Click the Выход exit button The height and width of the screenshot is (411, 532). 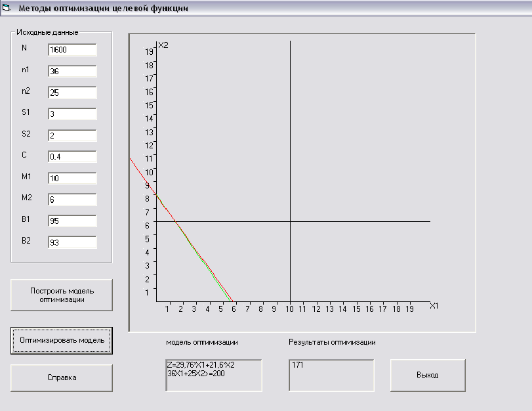click(x=428, y=376)
